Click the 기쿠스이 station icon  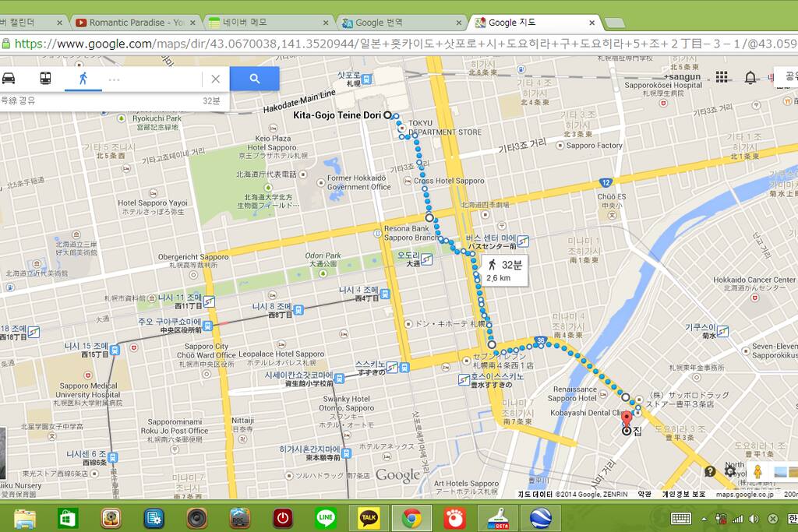(722, 331)
